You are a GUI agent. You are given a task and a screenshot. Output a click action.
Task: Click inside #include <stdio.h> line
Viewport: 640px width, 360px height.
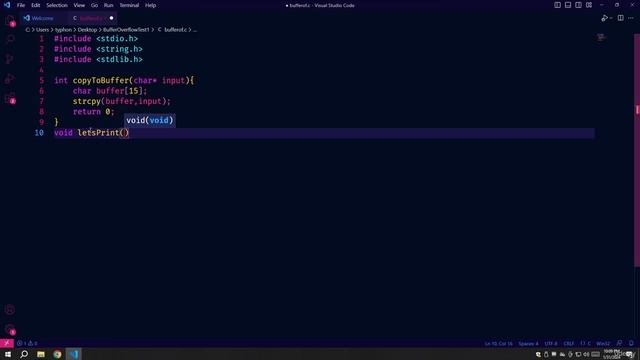pyautogui.click(x=96, y=39)
